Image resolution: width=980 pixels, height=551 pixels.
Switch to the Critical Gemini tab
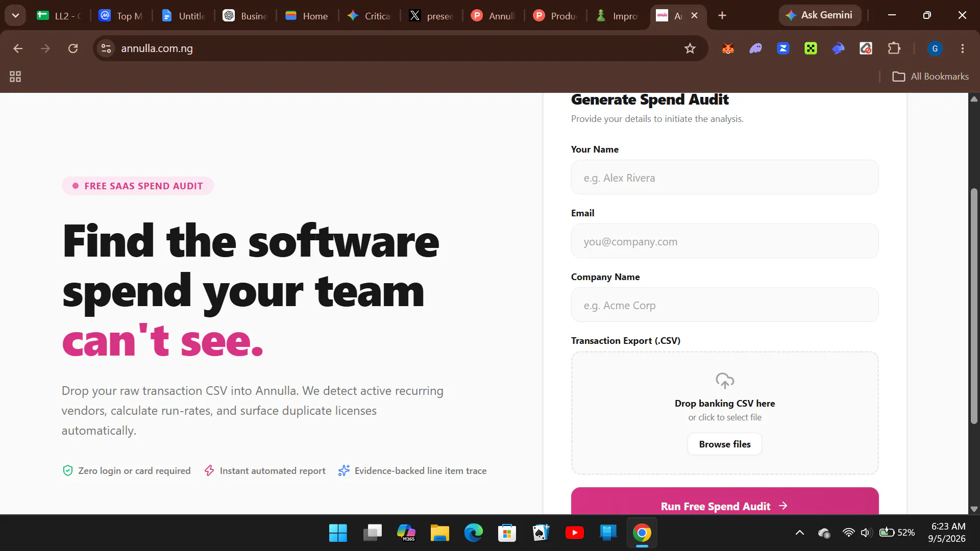click(x=369, y=16)
